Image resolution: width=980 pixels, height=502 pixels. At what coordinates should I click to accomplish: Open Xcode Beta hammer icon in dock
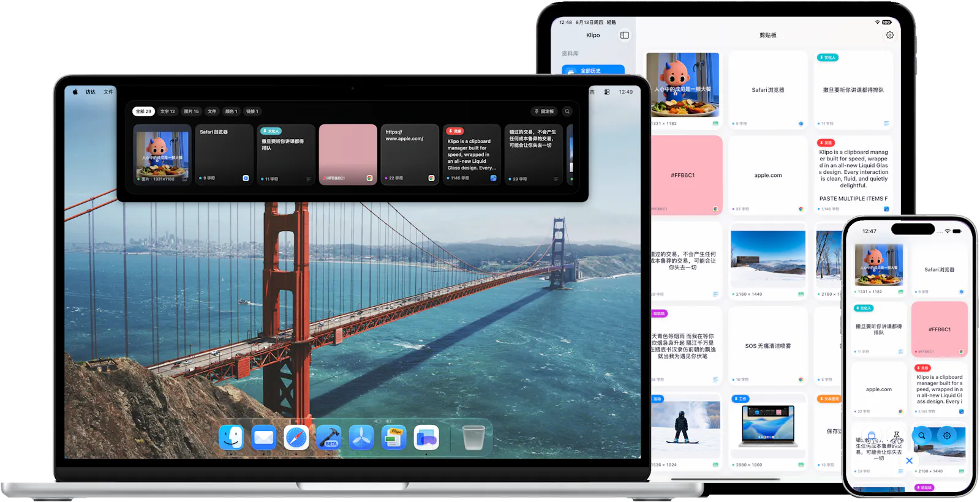pyautogui.click(x=329, y=438)
